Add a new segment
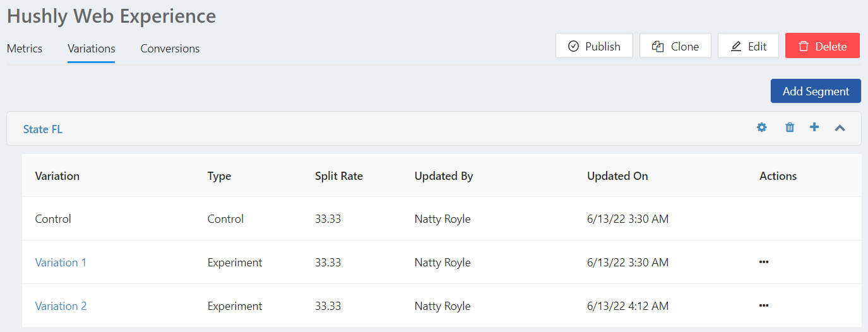868x332 pixels. [x=816, y=91]
